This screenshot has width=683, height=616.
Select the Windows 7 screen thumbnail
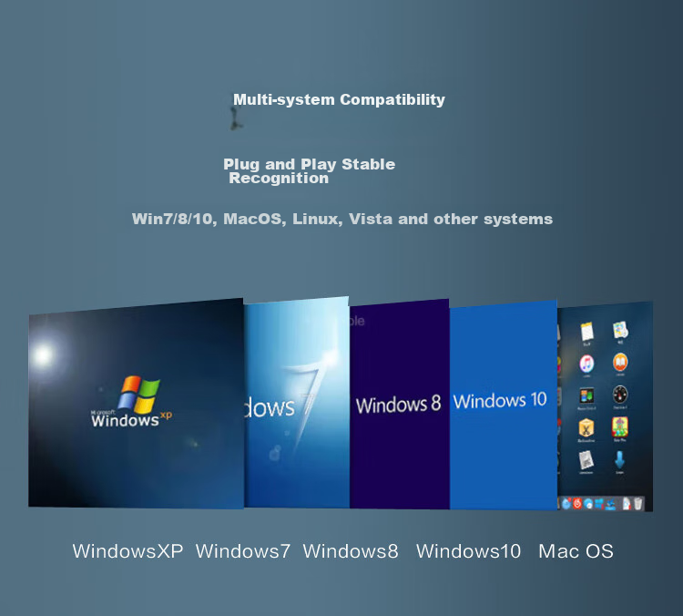(297, 402)
